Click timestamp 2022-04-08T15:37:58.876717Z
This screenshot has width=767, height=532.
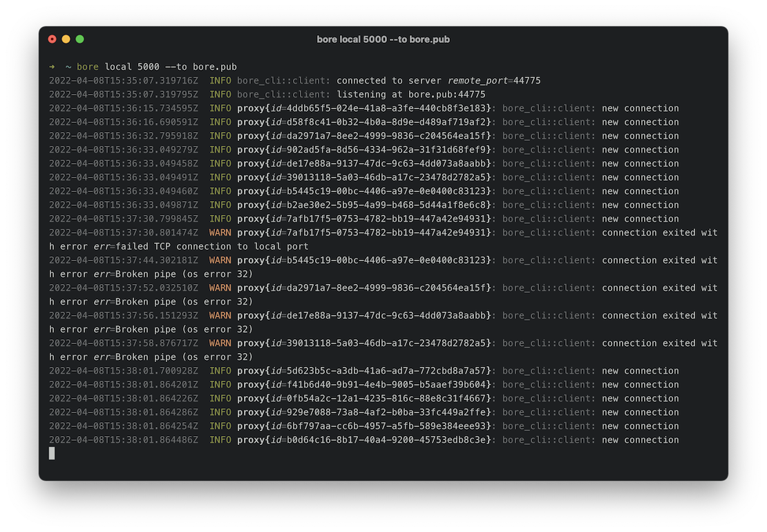pos(124,343)
